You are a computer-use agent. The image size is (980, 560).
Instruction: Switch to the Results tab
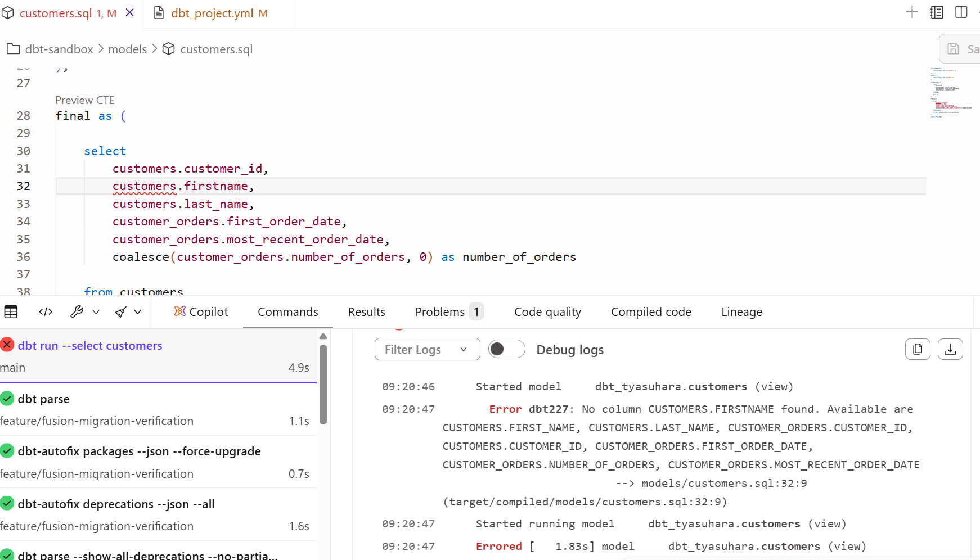pos(367,312)
